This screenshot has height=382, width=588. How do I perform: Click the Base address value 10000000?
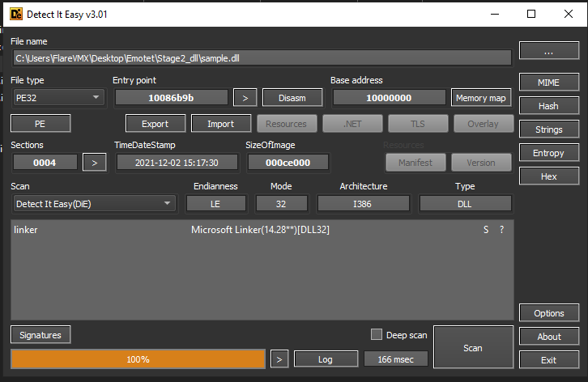[390, 98]
